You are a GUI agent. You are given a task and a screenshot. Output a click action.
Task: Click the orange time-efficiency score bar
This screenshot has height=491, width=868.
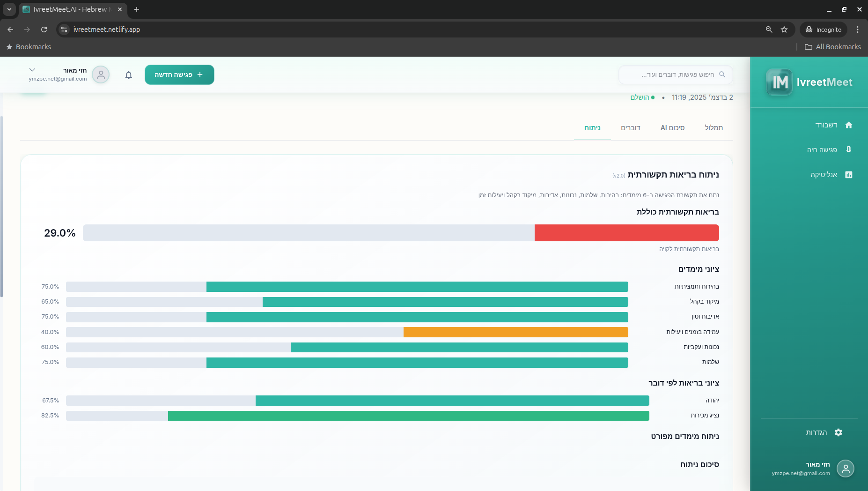[515, 332]
